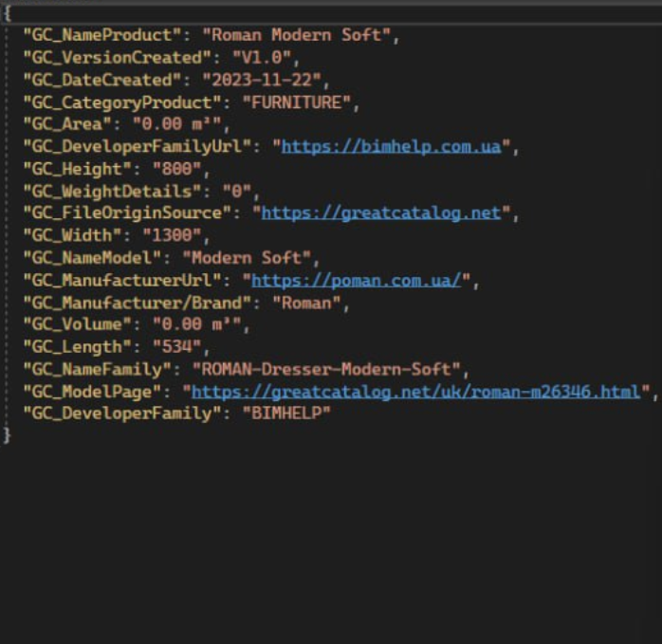Follow the poman.com.ua manufacturer URL
Image resolution: width=662 pixels, height=644 pixels.
pyautogui.click(x=356, y=280)
